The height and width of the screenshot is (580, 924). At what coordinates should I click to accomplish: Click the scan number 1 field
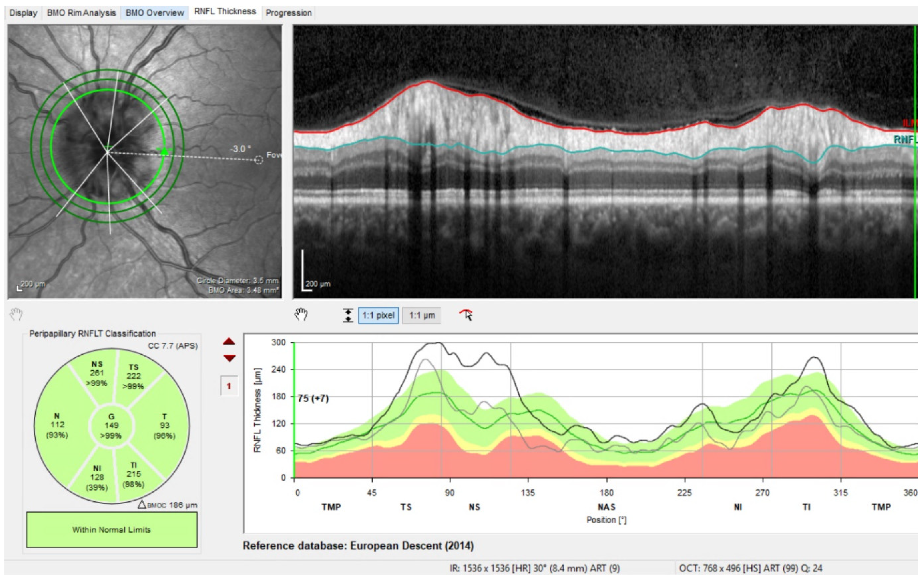coord(229,385)
